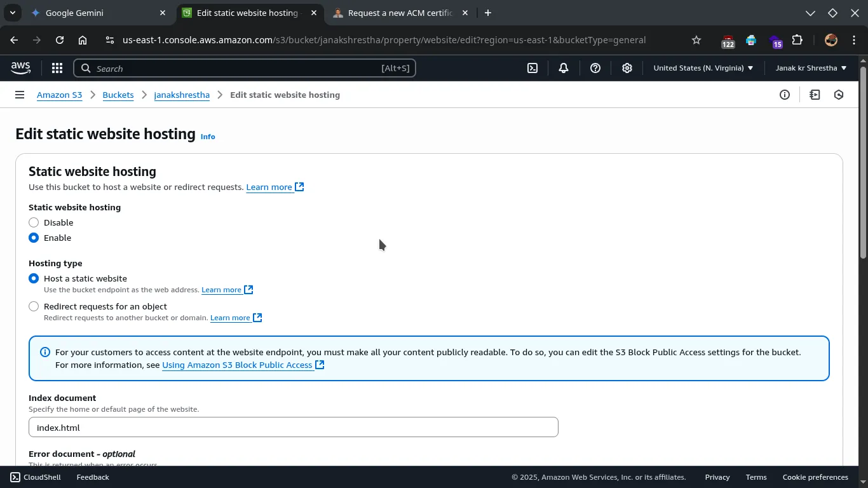Open the settings gear in AWS header
The image size is (868, 488).
point(627,68)
